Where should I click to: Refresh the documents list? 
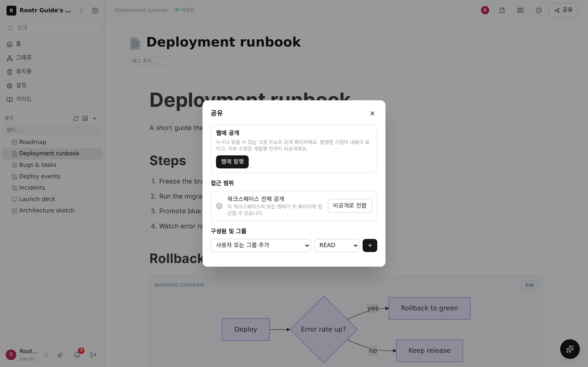tap(76, 118)
